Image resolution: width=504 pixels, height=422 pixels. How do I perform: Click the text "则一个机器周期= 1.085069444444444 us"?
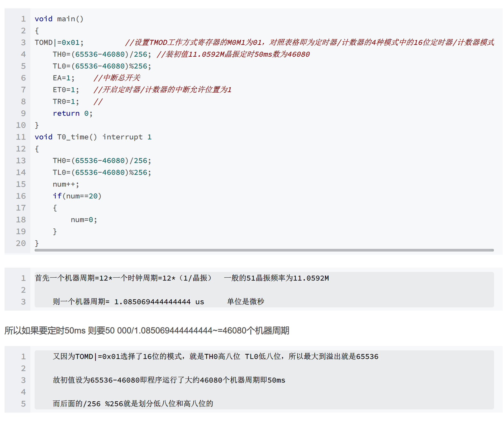pyautogui.click(x=128, y=301)
